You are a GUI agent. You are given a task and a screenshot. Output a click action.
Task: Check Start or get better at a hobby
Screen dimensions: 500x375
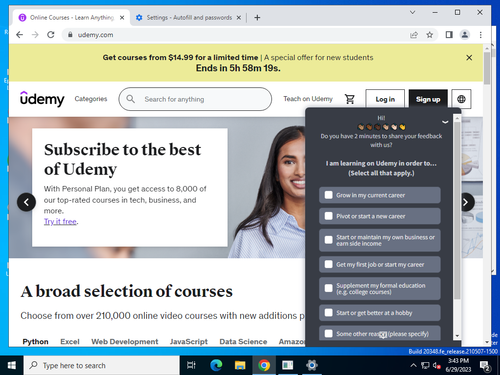point(329,313)
